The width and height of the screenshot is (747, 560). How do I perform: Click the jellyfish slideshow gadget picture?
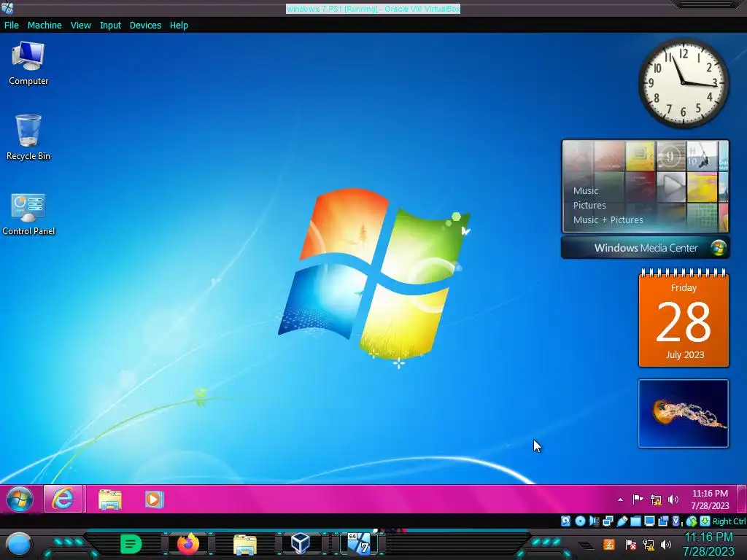pyautogui.click(x=683, y=413)
